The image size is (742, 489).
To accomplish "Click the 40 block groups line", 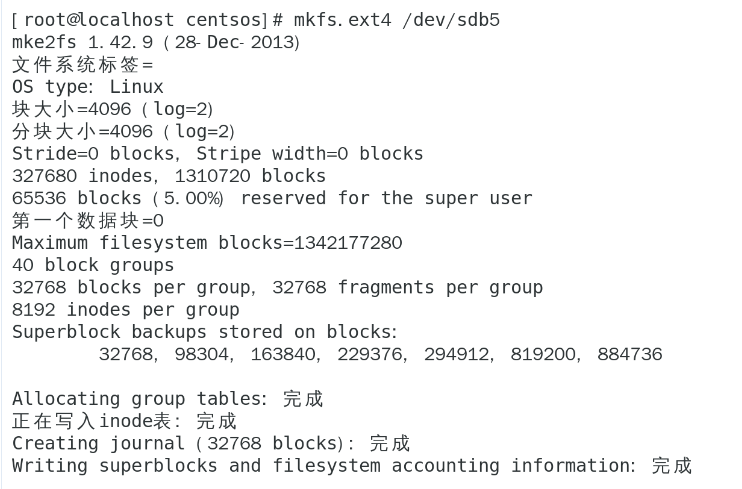I will 93,265.
